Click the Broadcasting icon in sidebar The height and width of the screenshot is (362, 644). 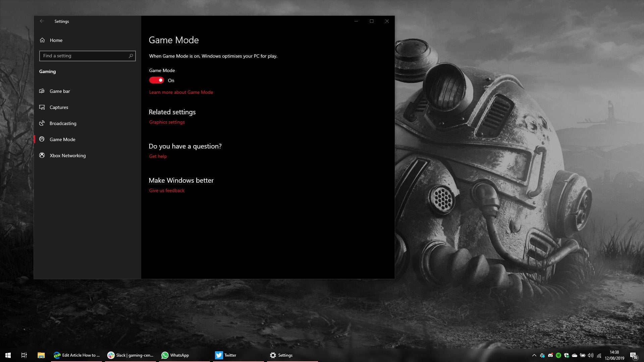tap(42, 123)
